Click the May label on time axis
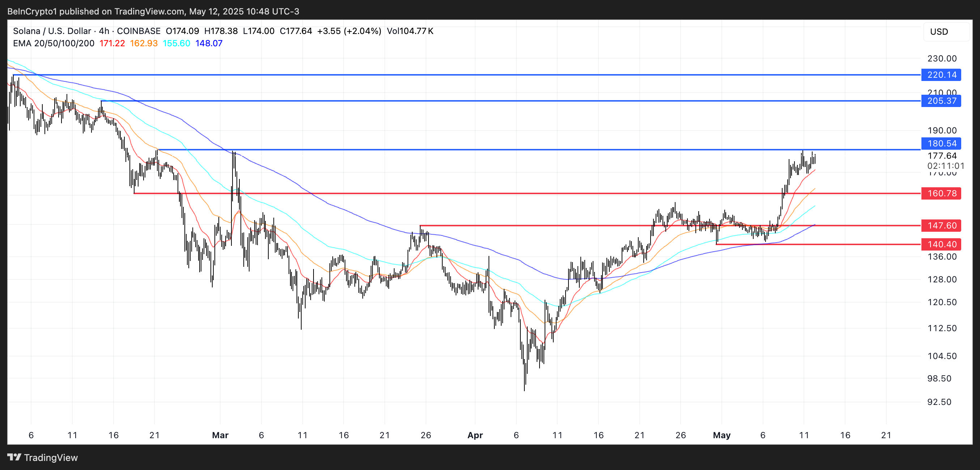Screen dimensions: 980x470 (x=721, y=435)
